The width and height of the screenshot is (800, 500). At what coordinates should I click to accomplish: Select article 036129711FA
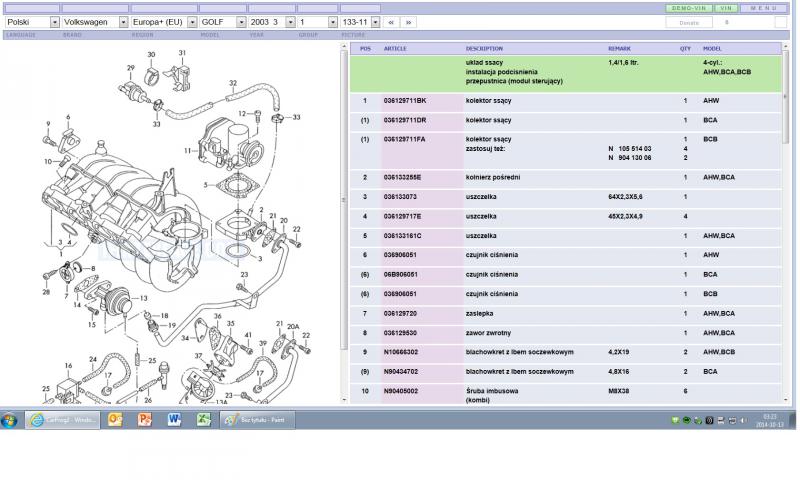pos(404,139)
